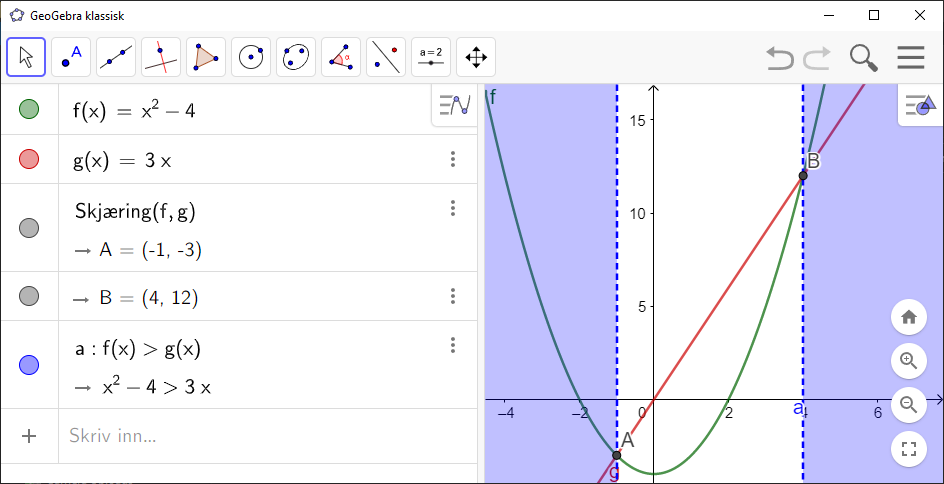Click point A on the graph
The image size is (944, 484).
click(x=616, y=455)
